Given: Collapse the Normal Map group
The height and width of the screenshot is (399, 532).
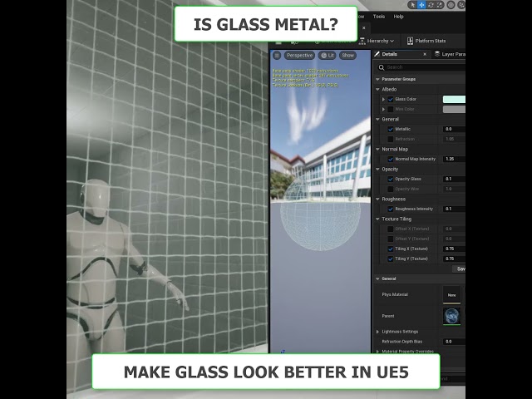Looking at the screenshot, I should click(377, 150).
